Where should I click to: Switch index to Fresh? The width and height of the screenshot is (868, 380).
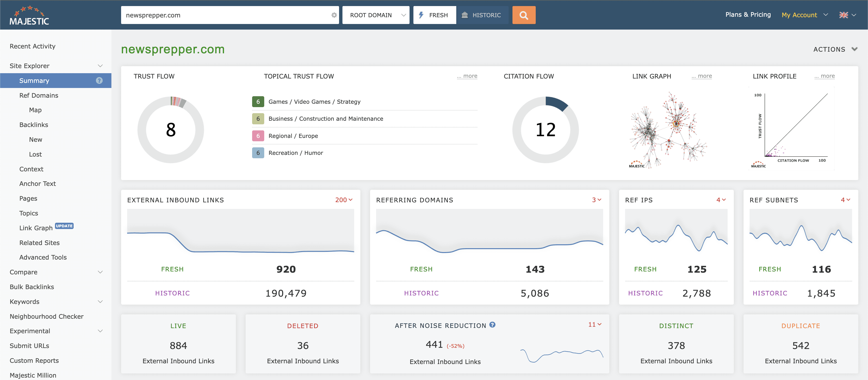click(434, 15)
